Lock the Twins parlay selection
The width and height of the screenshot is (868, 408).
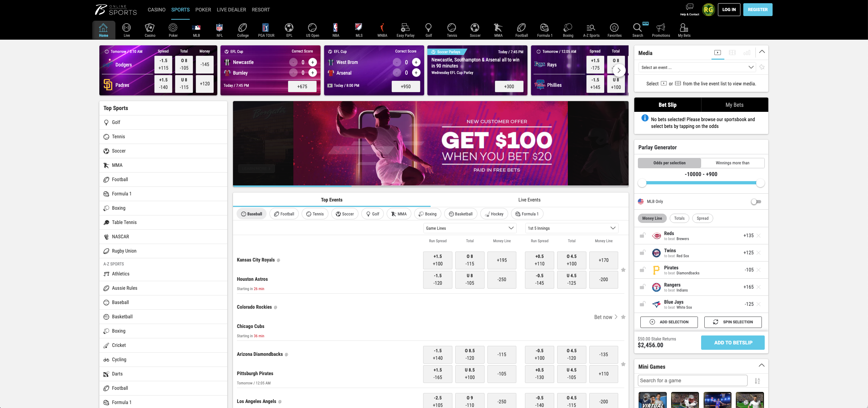tap(642, 253)
